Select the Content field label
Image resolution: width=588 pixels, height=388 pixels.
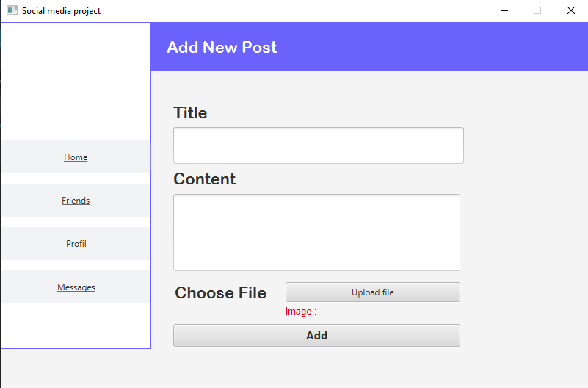tap(204, 179)
